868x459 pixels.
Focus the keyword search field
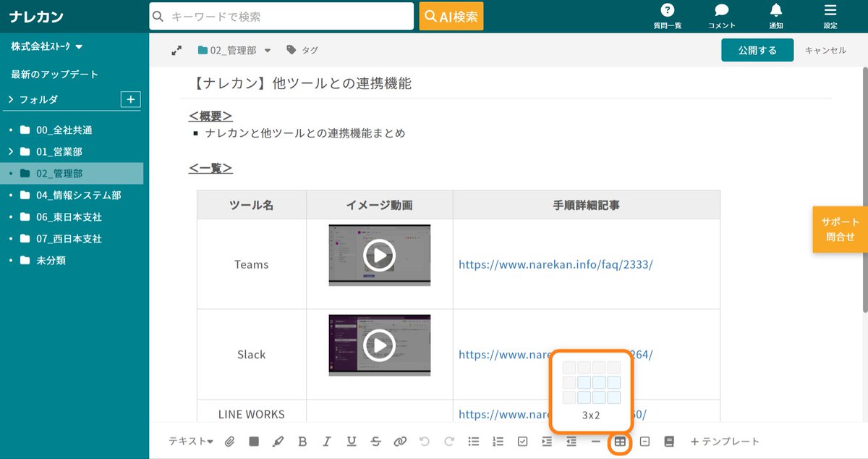coord(281,16)
